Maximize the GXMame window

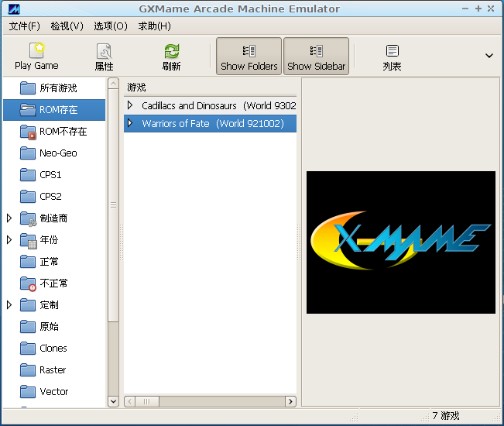pyautogui.click(x=478, y=9)
